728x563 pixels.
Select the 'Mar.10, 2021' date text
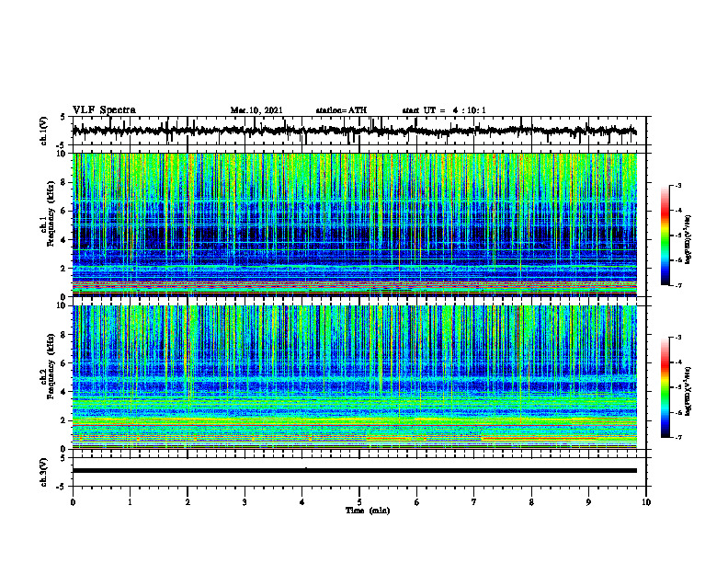256,110
